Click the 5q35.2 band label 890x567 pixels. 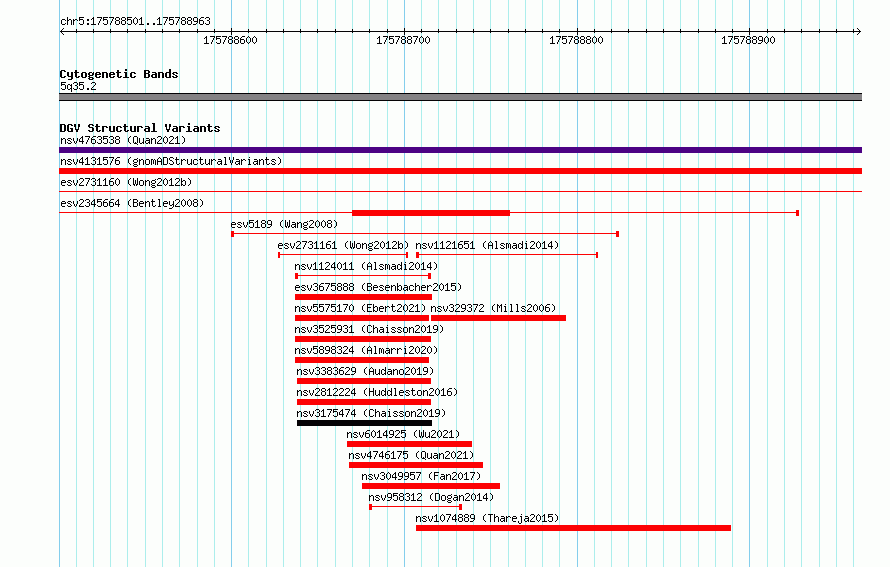(x=78, y=86)
